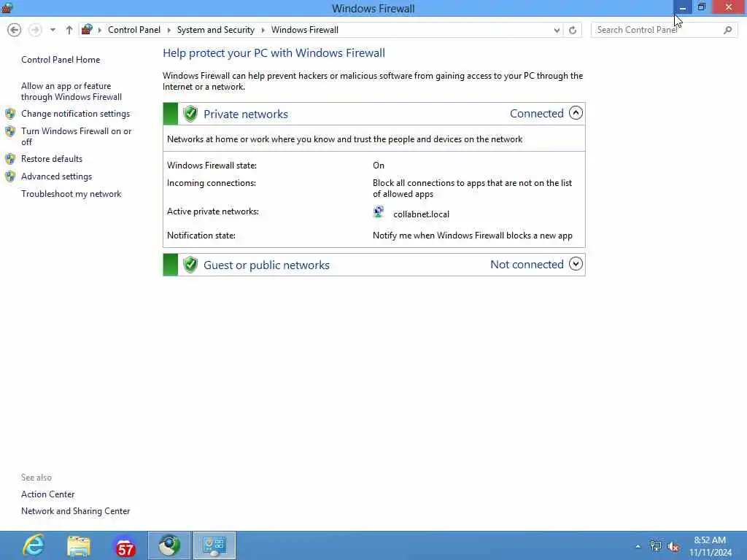Open Allow an app or feature link
This screenshot has height=560, width=747.
[71, 91]
